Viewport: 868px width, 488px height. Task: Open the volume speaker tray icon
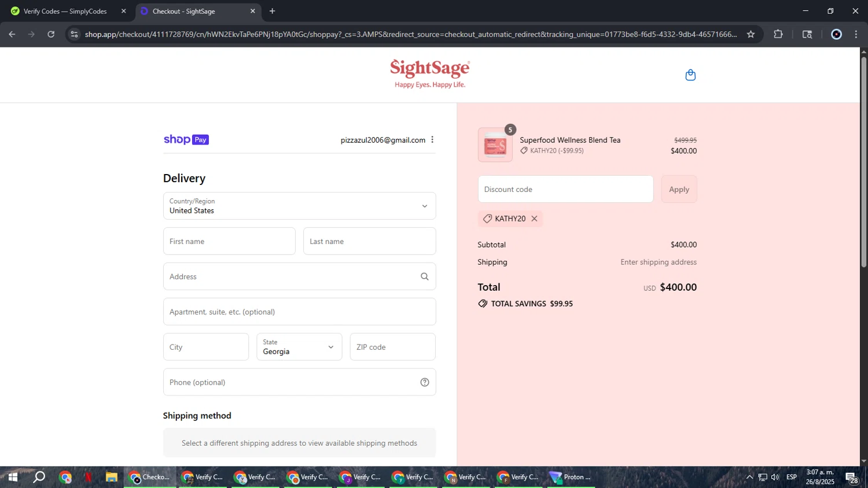(775, 477)
